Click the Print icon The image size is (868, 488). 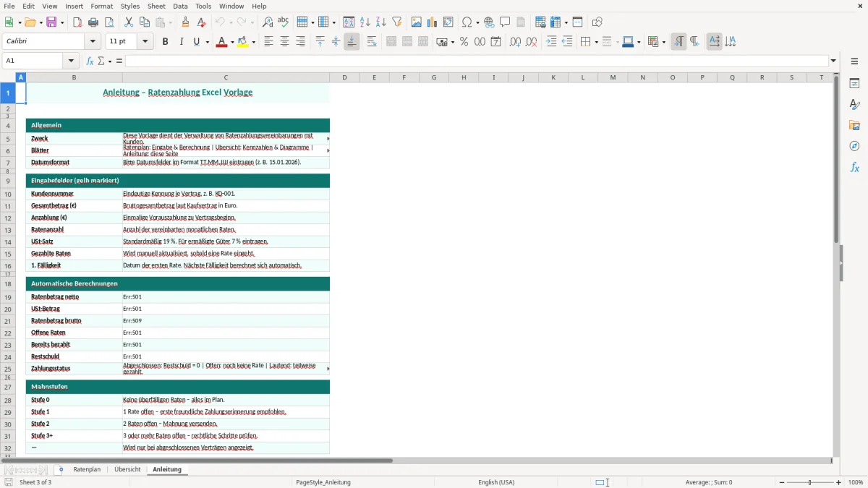point(93,22)
